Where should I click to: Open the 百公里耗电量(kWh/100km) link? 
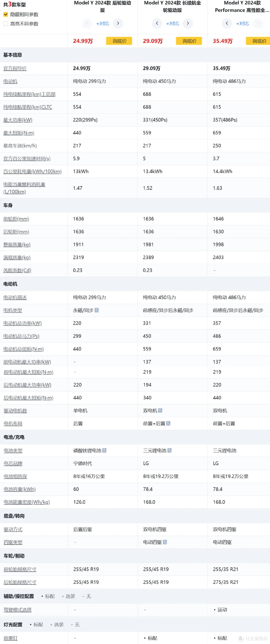[32, 171]
